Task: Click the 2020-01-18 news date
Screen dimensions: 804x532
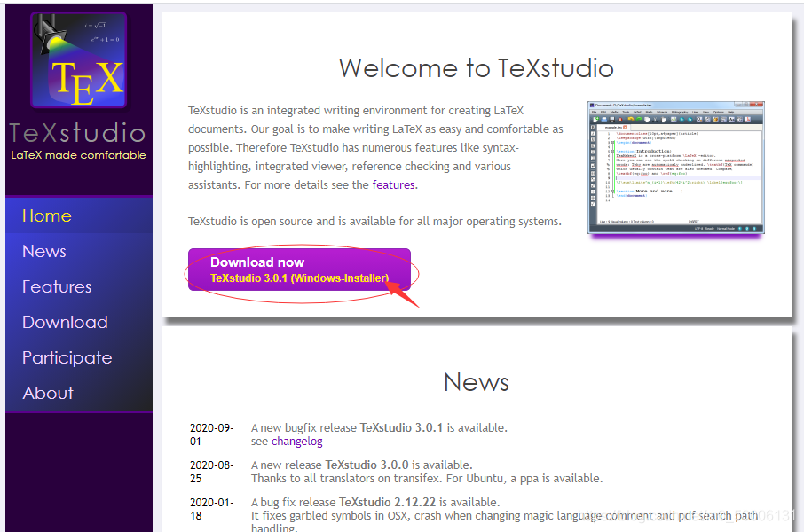Action: pos(211,509)
